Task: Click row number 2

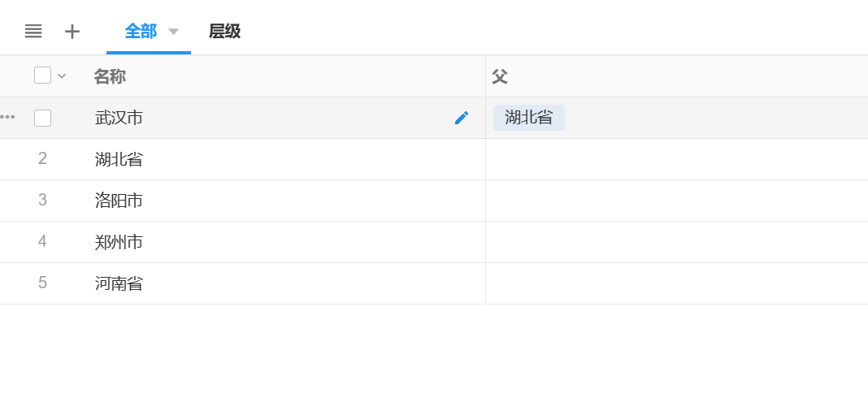Action: [42, 159]
